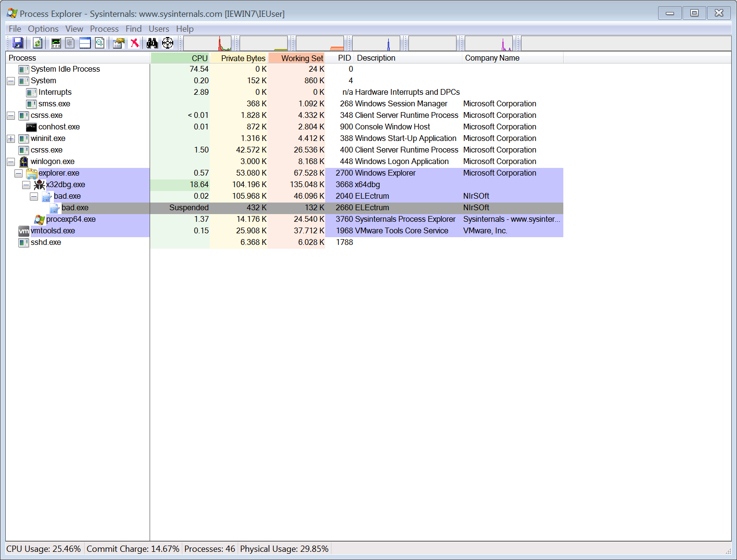The width and height of the screenshot is (737, 560).
Task: Collapse the explorer.exe tree node
Action: point(18,173)
